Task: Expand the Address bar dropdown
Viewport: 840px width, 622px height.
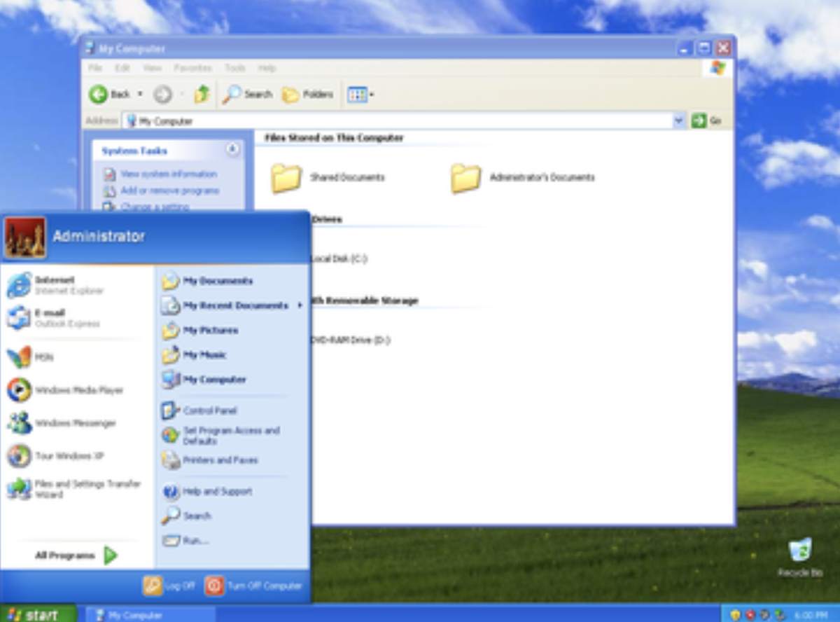Action: pyautogui.click(x=678, y=121)
